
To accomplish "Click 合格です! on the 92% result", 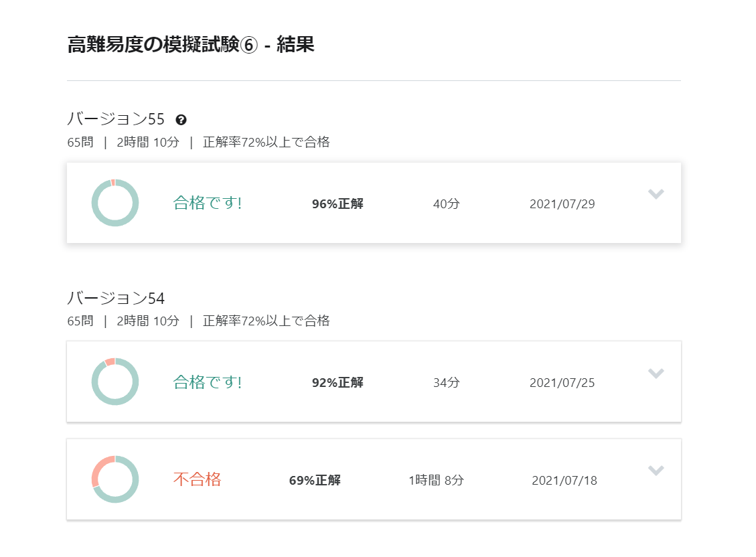I will (x=208, y=382).
